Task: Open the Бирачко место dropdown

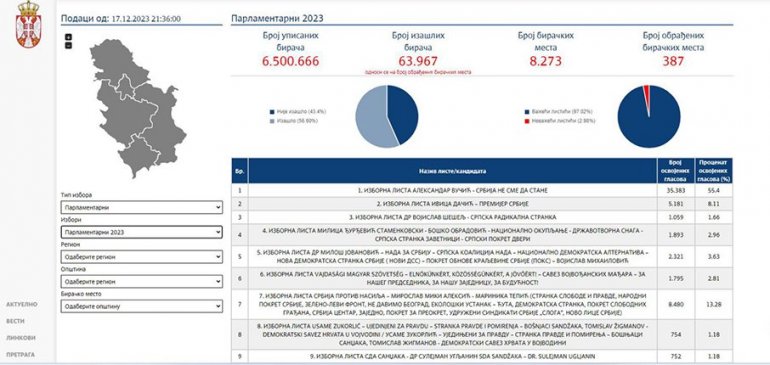Action: point(142,306)
